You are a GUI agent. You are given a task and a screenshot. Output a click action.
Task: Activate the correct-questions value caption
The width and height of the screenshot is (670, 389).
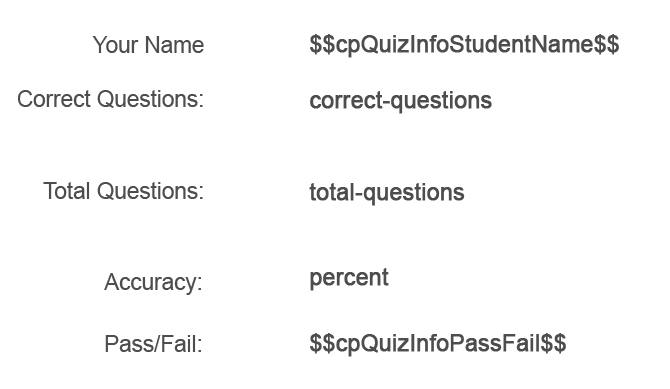click(x=400, y=101)
